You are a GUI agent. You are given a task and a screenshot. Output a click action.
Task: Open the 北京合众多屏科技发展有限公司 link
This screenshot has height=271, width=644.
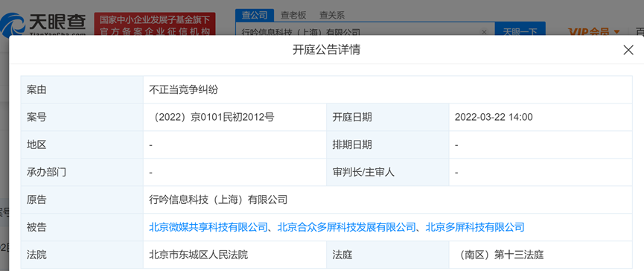347,227
